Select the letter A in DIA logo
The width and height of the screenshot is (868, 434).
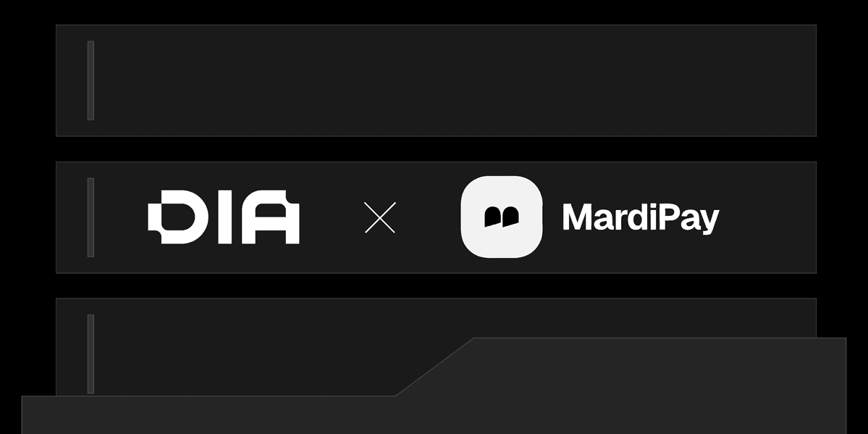click(271, 217)
